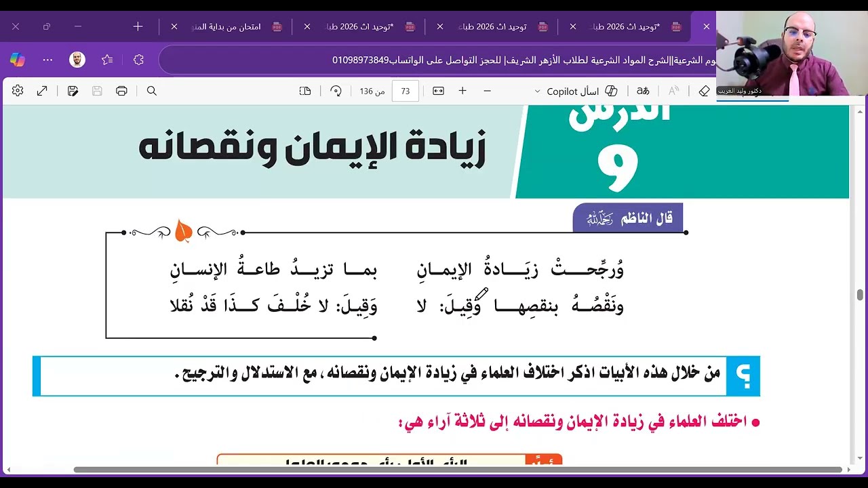
Task: Open find in PDF search
Action: click(x=152, y=91)
